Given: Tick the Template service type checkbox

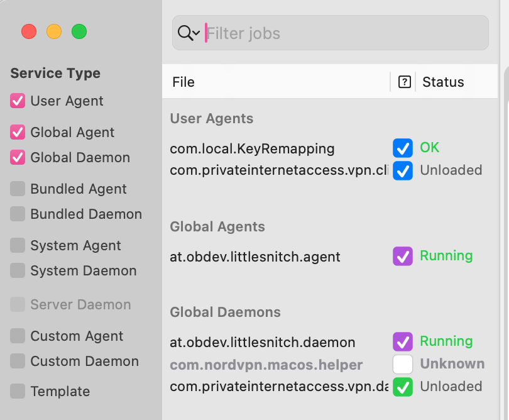Looking at the screenshot, I should (18, 392).
